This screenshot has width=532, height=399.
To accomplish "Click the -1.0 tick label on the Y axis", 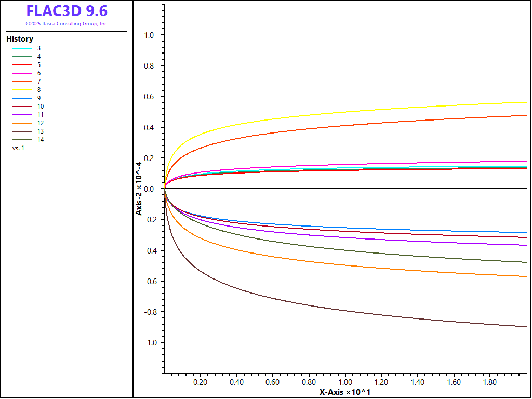I will click(148, 342).
